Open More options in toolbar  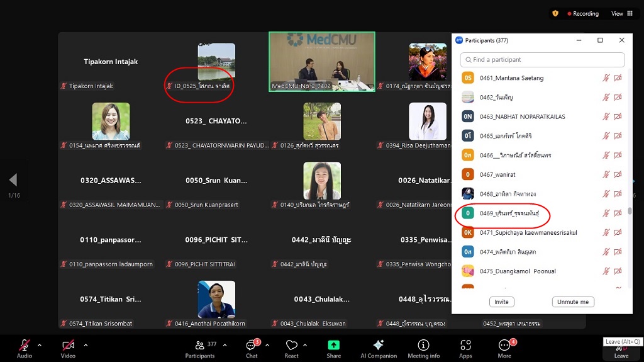(504, 348)
